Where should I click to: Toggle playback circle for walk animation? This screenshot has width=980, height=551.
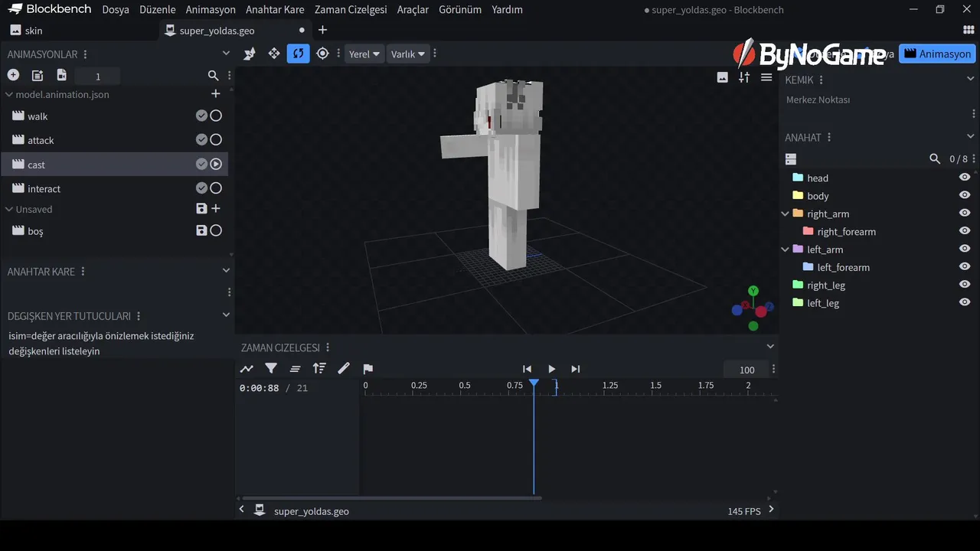216,116
